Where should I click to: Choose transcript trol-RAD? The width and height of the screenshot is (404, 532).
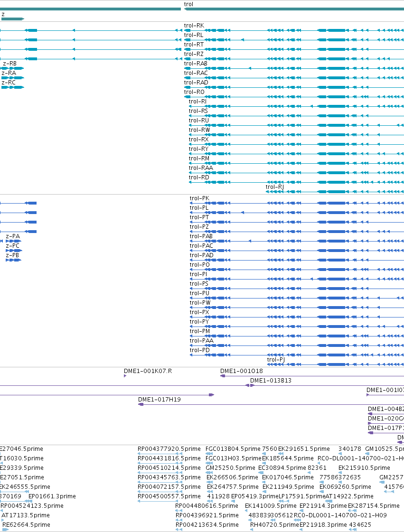[x=196, y=83]
